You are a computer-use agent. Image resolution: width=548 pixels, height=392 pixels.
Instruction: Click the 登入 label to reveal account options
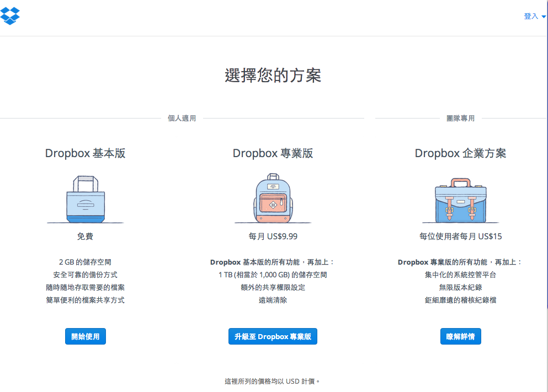(x=530, y=16)
